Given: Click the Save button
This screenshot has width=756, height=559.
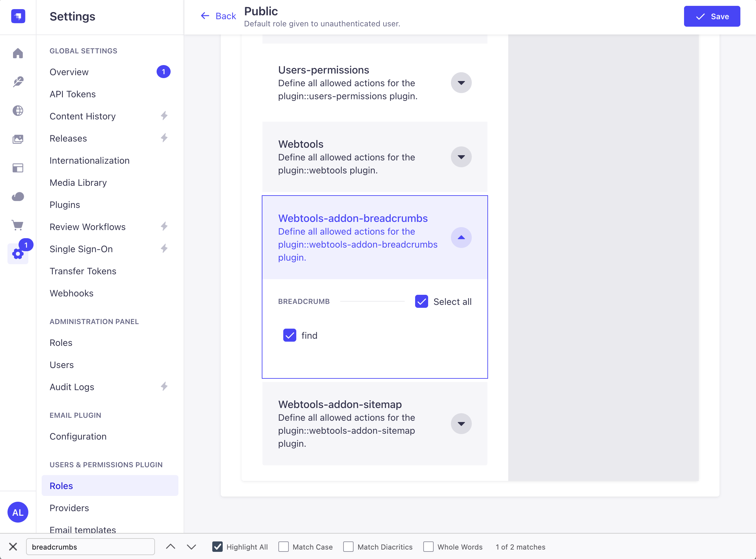Looking at the screenshot, I should tap(712, 16).
